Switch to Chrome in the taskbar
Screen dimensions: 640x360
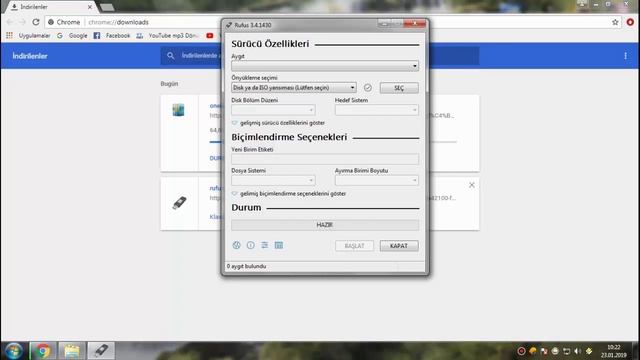click(42, 351)
